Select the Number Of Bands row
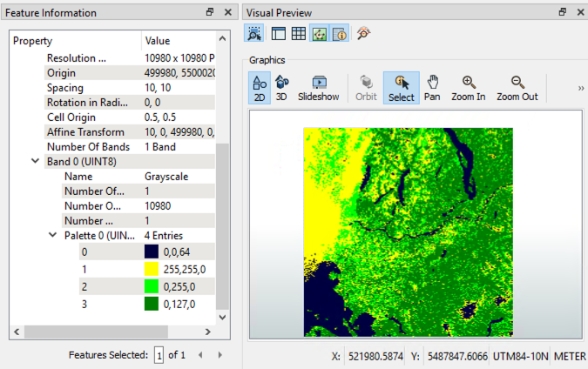 point(130,147)
